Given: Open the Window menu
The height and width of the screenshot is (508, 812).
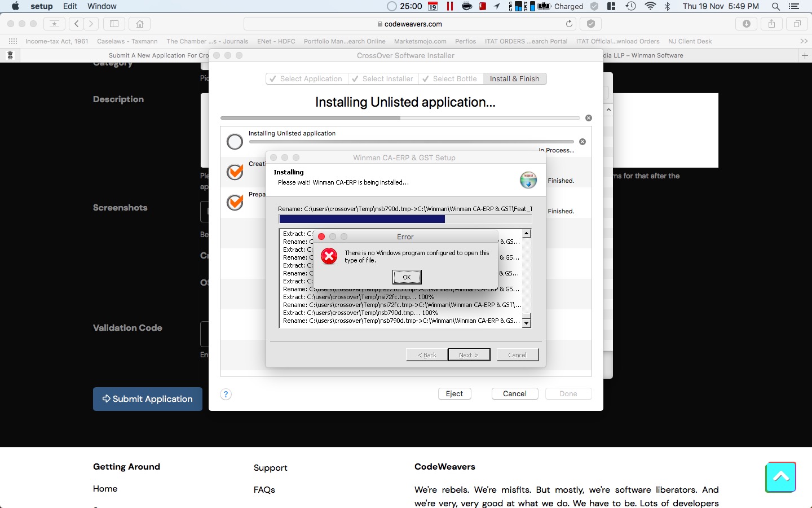Looking at the screenshot, I should pyautogui.click(x=102, y=6).
